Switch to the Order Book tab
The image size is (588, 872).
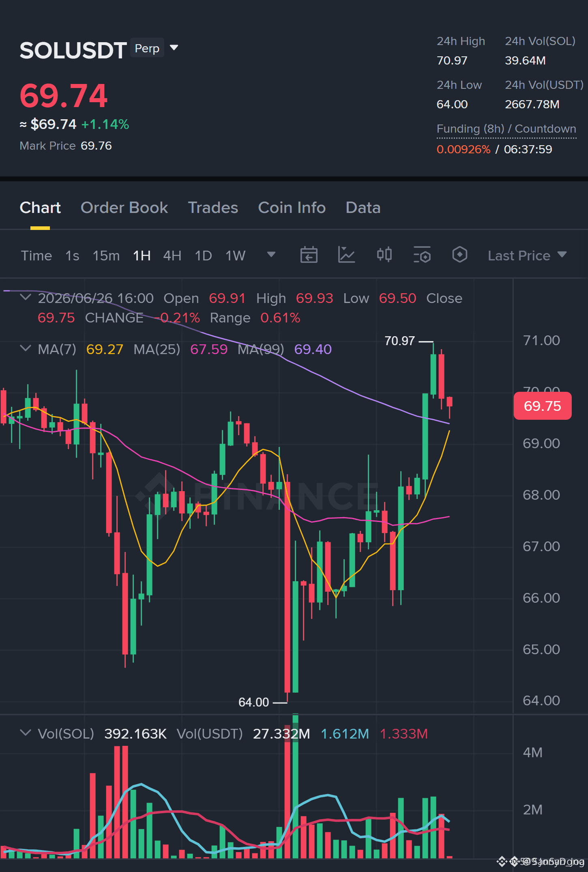point(124,208)
